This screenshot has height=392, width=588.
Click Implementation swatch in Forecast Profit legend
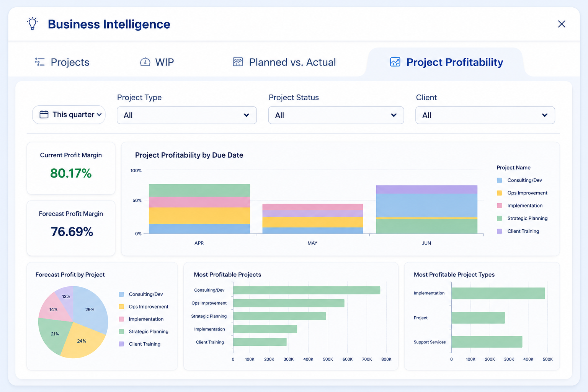click(x=121, y=319)
